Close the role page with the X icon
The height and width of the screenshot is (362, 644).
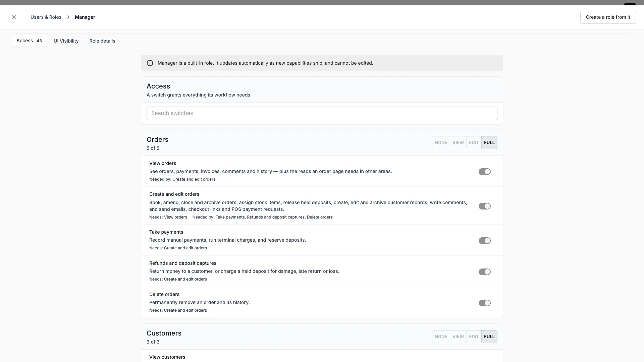tap(14, 17)
